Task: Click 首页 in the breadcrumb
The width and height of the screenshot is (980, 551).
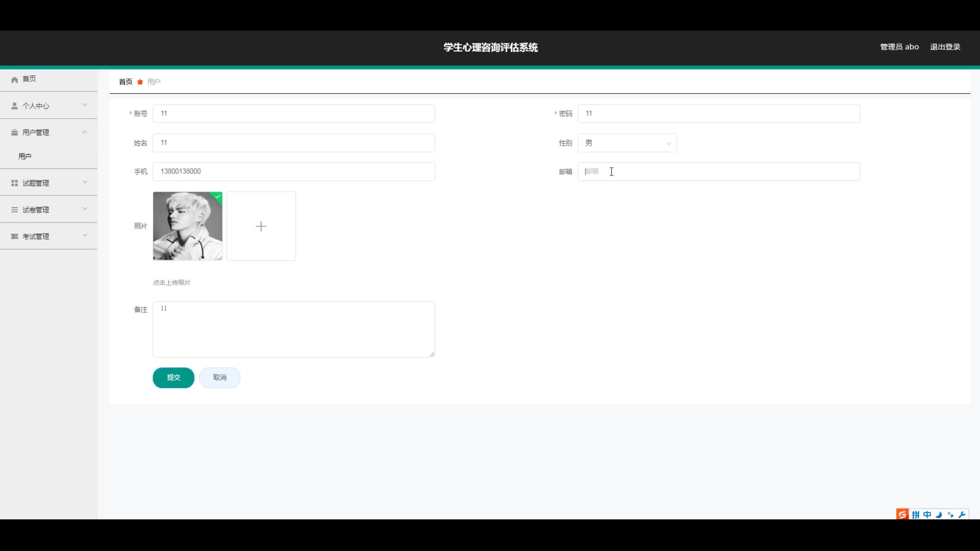Action: click(x=126, y=82)
